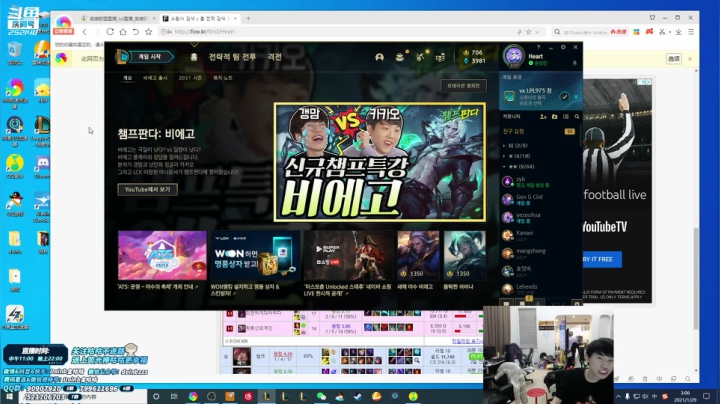Click the friend search magnifier icon
This screenshot has width=720, height=404.
coord(577,117)
